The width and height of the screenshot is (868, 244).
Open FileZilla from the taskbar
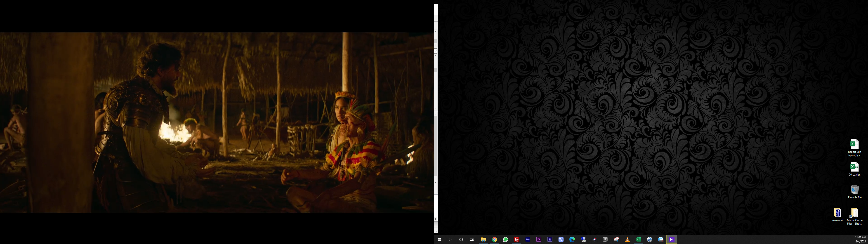(x=517, y=240)
